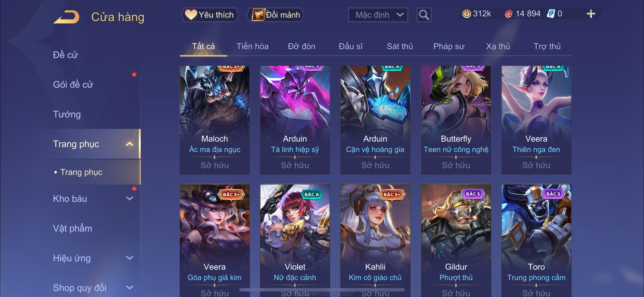Expand the Kho báu sidebar section
The height and width of the screenshot is (297, 644).
tap(129, 199)
